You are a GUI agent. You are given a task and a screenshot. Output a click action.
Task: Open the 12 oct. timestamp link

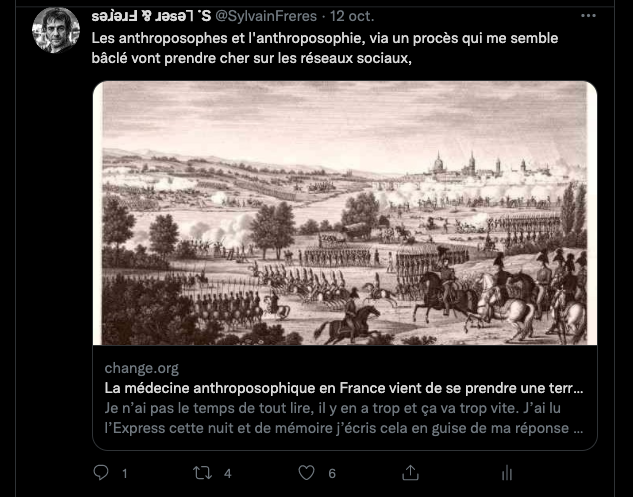point(352,16)
